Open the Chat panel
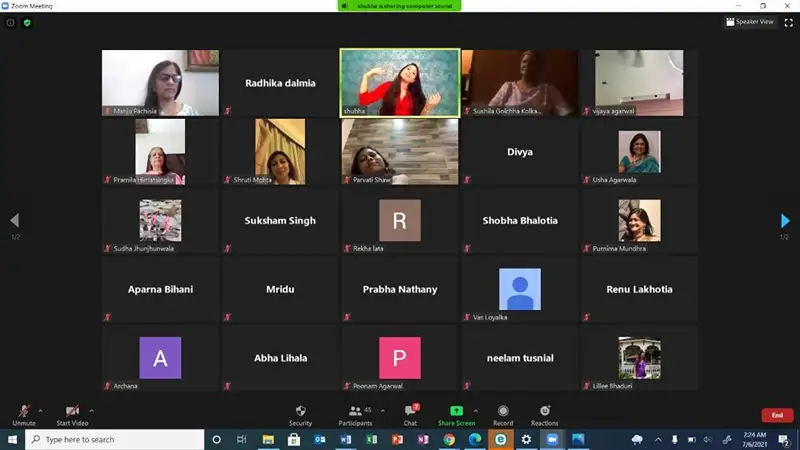The image size is (800, 450). click(x=410, y=412)
